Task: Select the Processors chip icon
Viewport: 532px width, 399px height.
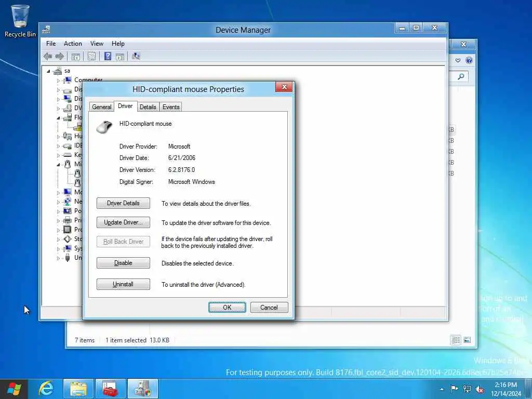Action: point(67,230)
